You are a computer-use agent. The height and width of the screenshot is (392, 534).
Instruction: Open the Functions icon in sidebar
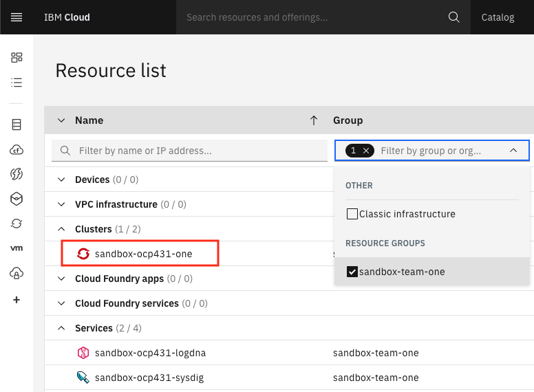(17, 174)
